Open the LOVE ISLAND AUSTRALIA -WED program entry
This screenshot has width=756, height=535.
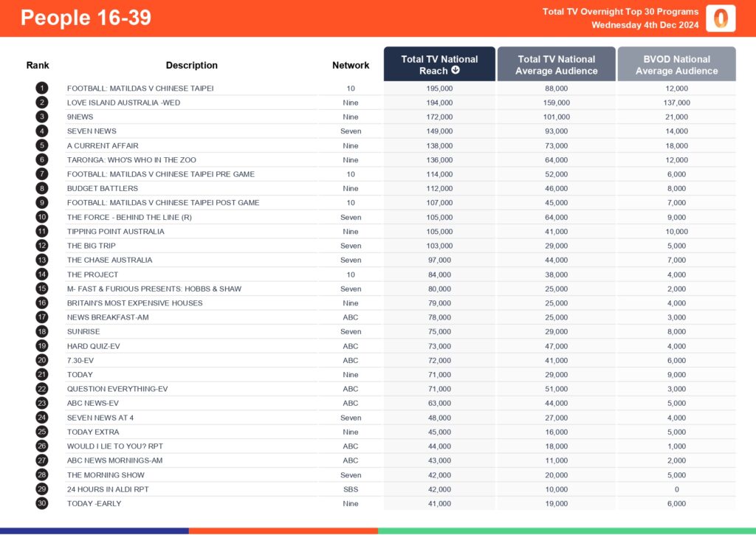[x=124, y=103]
